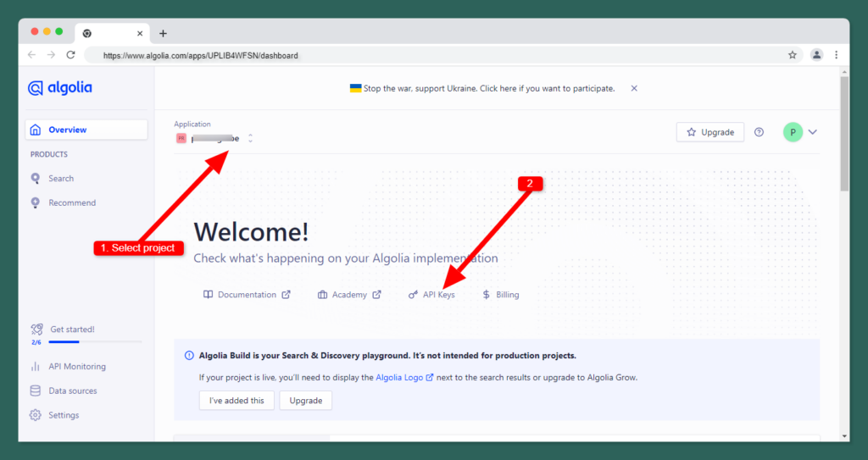Open a new browser tab
Viewport: 868px width, 460px height.
point(163,33)
